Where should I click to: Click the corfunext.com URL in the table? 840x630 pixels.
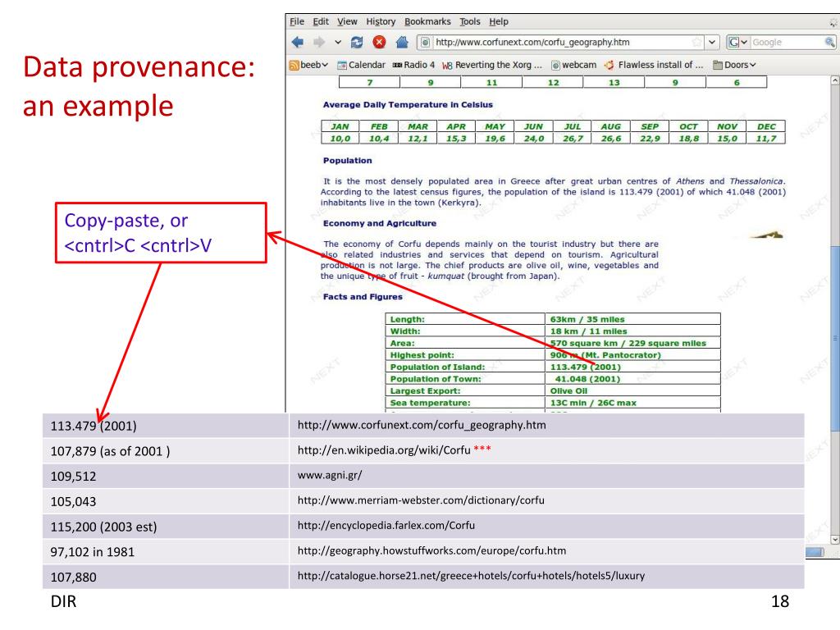(x=422, y=425)
